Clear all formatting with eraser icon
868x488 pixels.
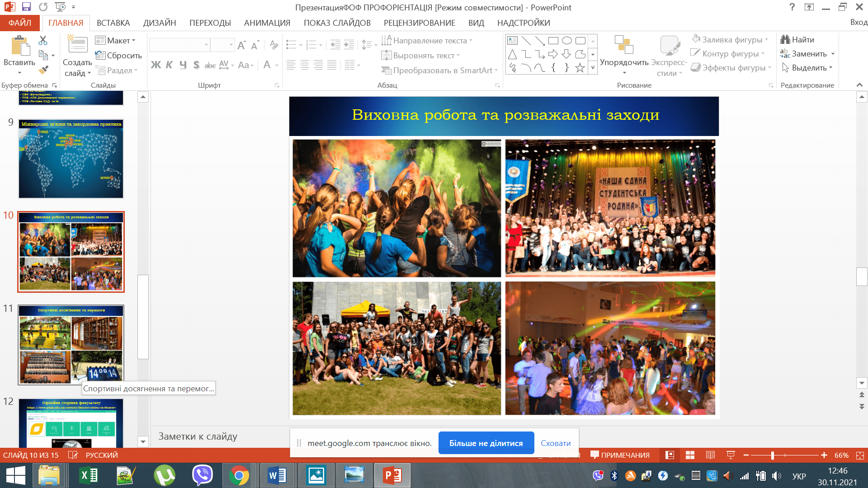pos(274,45)
